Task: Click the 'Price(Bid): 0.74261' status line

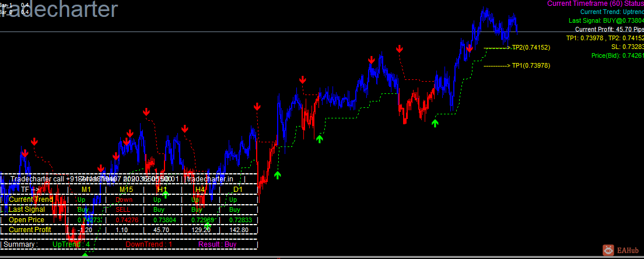Action: 618,55
